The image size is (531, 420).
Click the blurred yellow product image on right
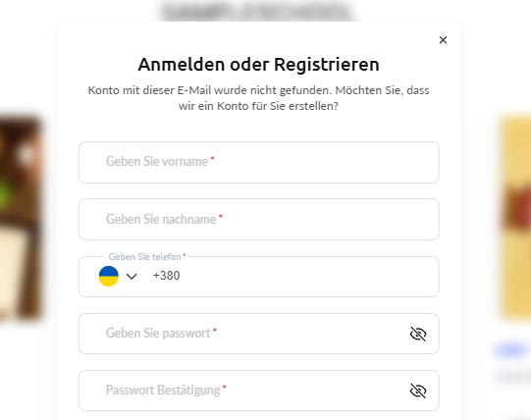pyautogui.click(x=514, y=219)
